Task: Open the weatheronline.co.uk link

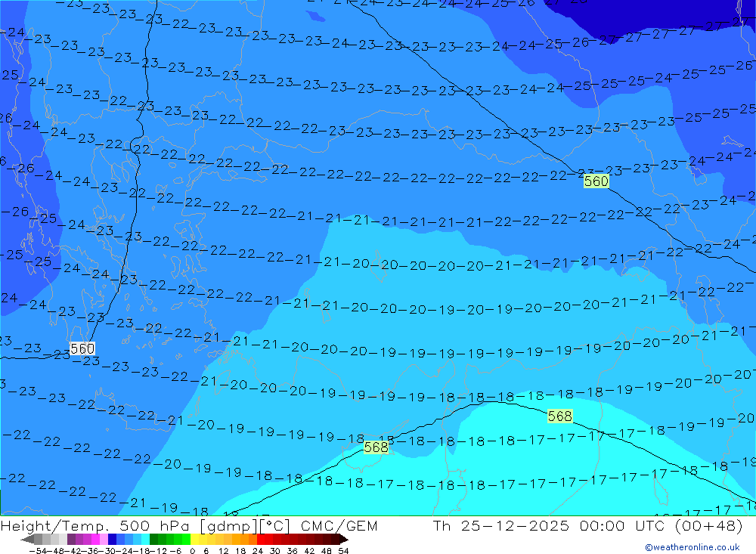Action: (692, 547)
